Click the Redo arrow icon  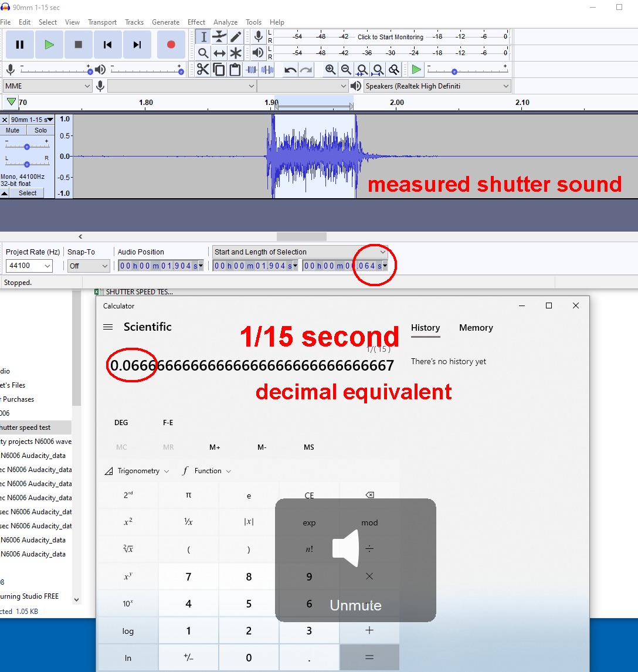pyautogui.click(x=306, y=69)
